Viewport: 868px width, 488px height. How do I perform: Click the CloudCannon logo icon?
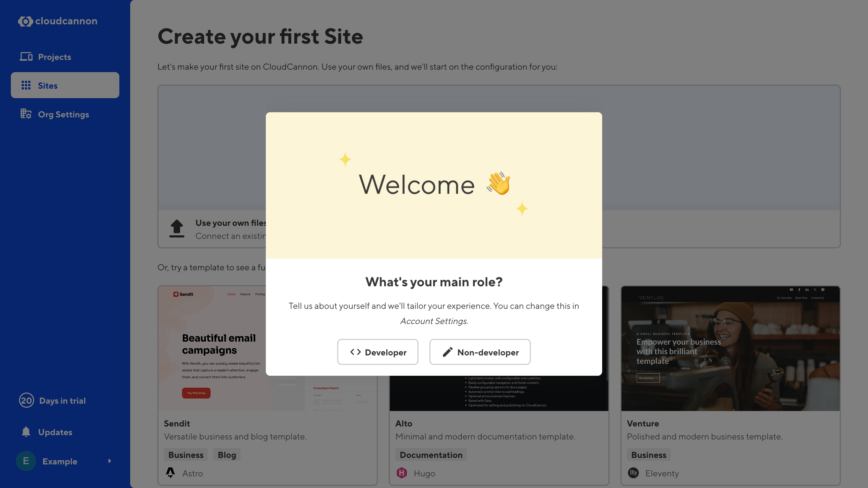coord(24,21)
